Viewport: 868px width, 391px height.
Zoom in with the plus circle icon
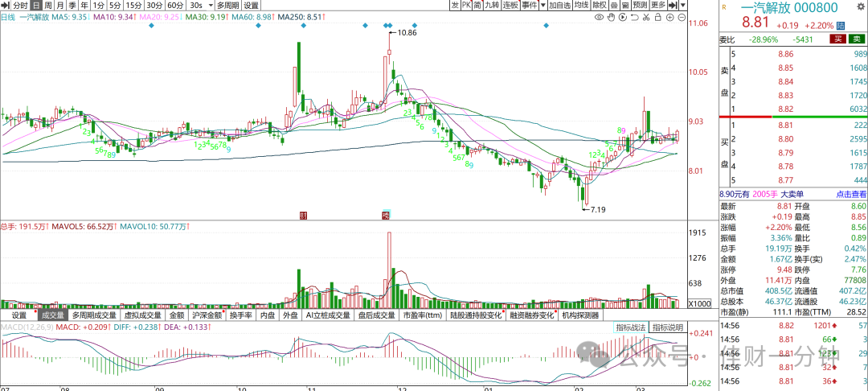click(x=669, y=17)
